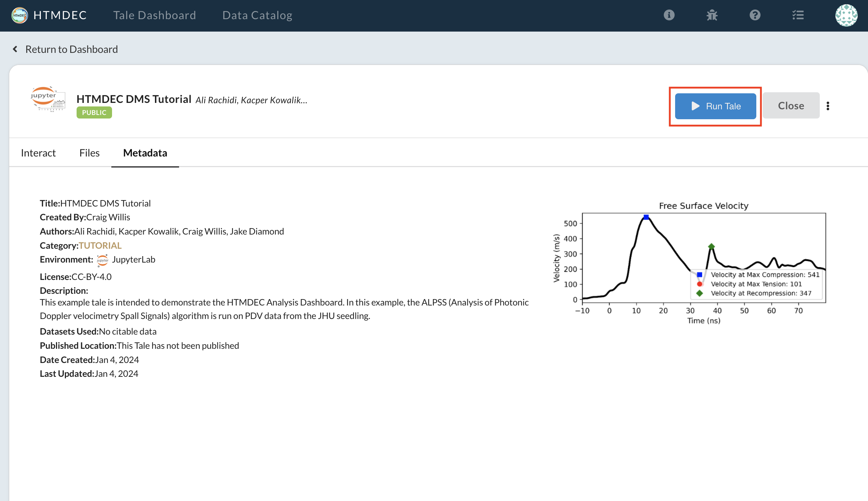Click Return to Dashboard link

coord(71,49)
